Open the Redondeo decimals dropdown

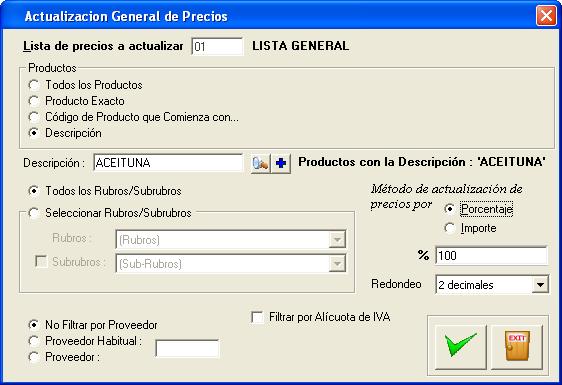[540, 285]
